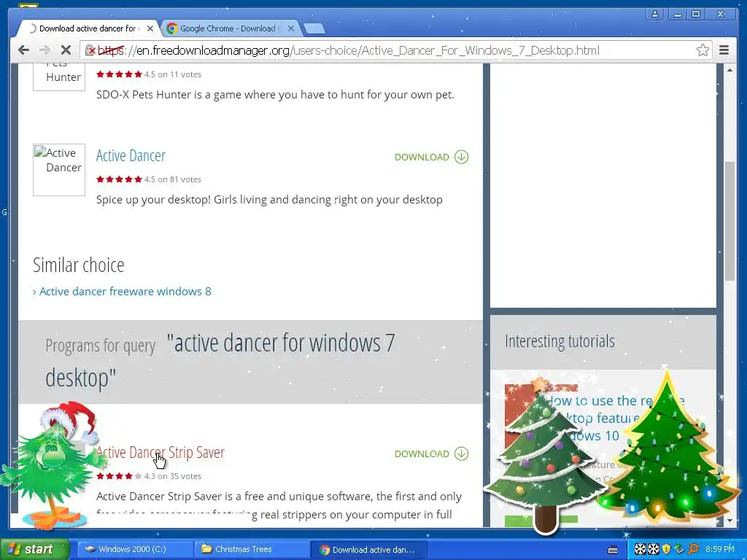Viewport: 747px width, 560px height.
Task: Click the download arrow icon for Active Dancer
Action: click(x=461, y=157)
